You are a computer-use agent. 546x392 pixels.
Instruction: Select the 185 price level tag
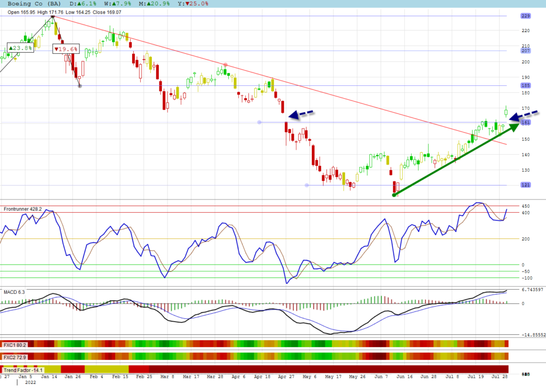pos(525,85)
